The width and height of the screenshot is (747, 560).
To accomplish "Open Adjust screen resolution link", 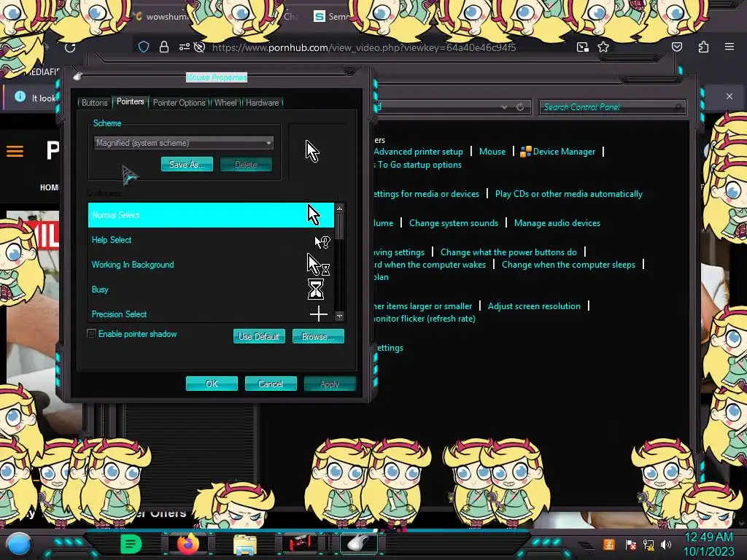I will [x=534, y=306].
